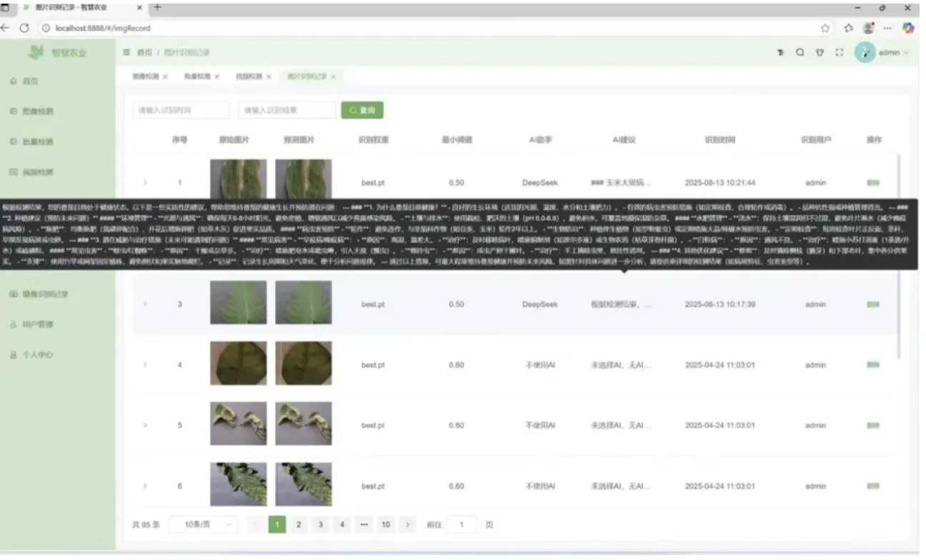Viewport: 926px width, 560px height.
Task: Switch to the 批量检测 tab
Action: [x=196, y=76]
